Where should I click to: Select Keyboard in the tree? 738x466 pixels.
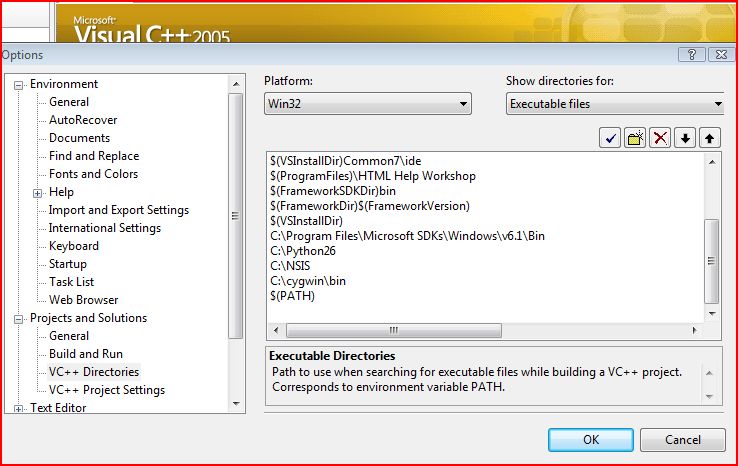[74, 246]
